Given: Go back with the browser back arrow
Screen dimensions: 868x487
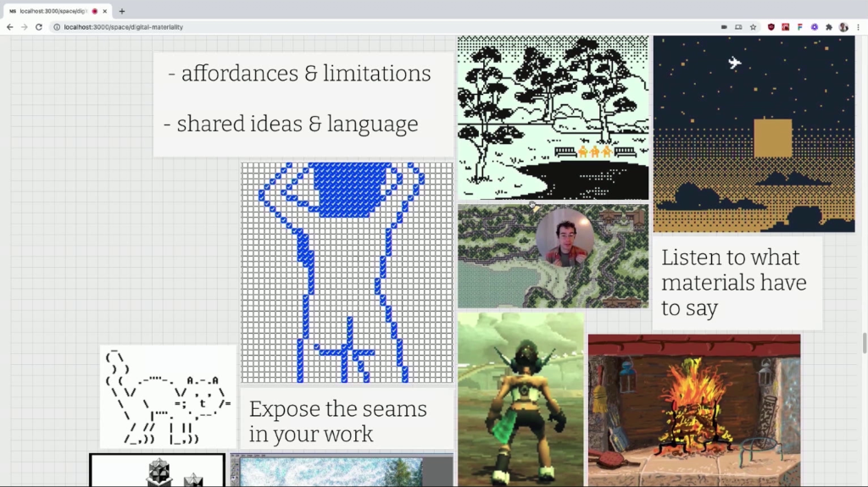Looking at the screenshot, I should (x=10, y=27).
